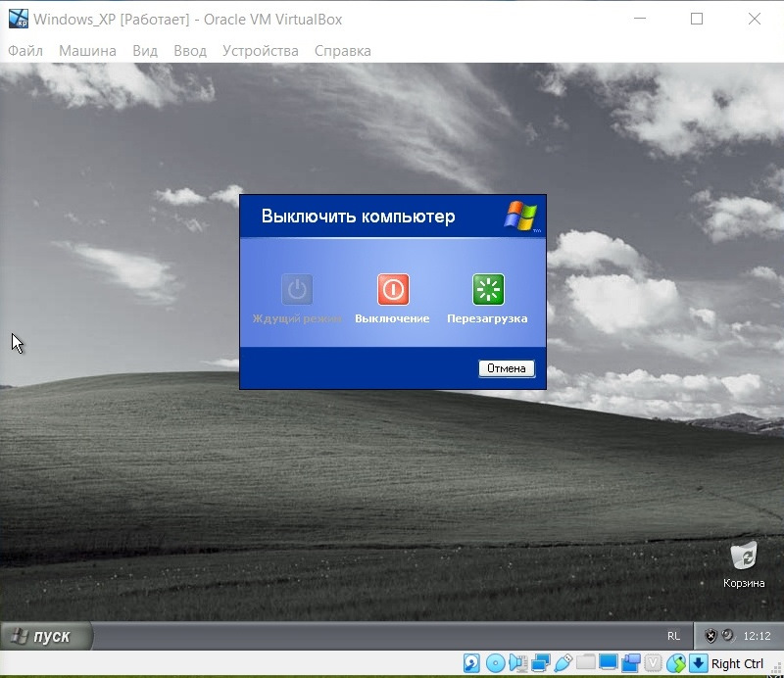The image size is (784, 678).
Task: Open the Вид menu
Action: click(x=145, y=51)
